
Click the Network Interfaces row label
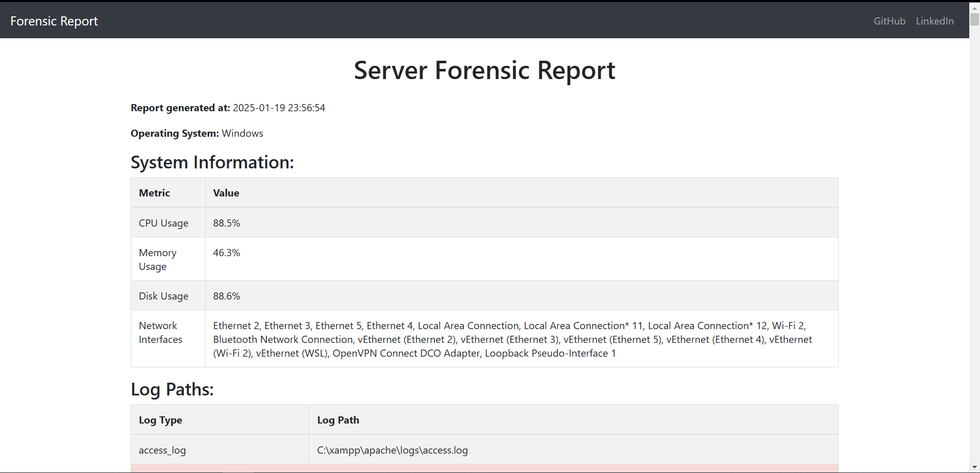click(x=160, y=332)
